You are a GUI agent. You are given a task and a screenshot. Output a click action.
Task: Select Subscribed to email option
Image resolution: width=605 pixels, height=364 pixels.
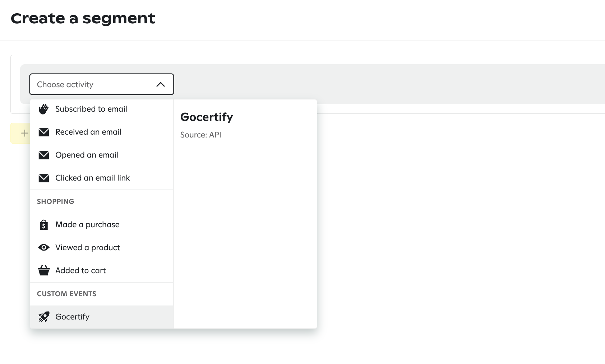point(102,109)
